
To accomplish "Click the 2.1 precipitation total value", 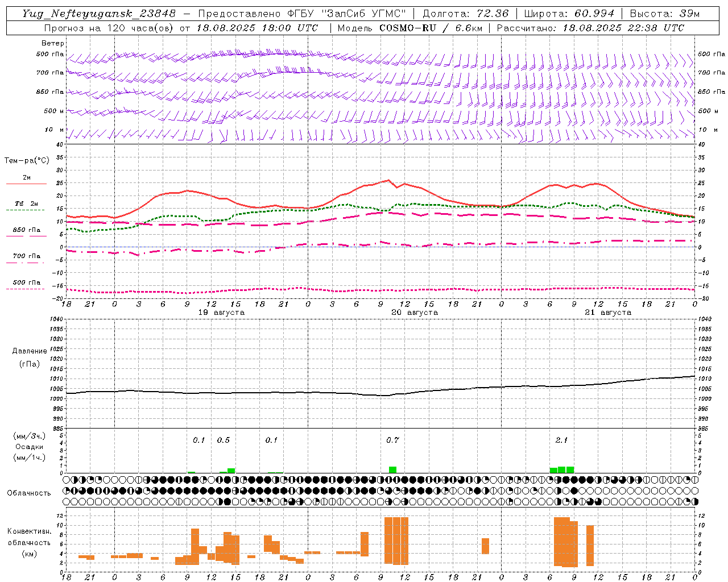I will tap(561, 440).
